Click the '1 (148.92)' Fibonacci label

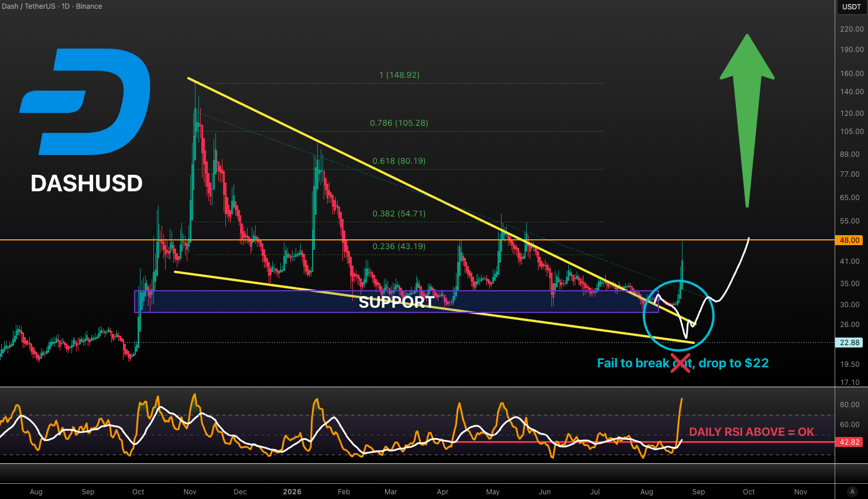[399, 75]
